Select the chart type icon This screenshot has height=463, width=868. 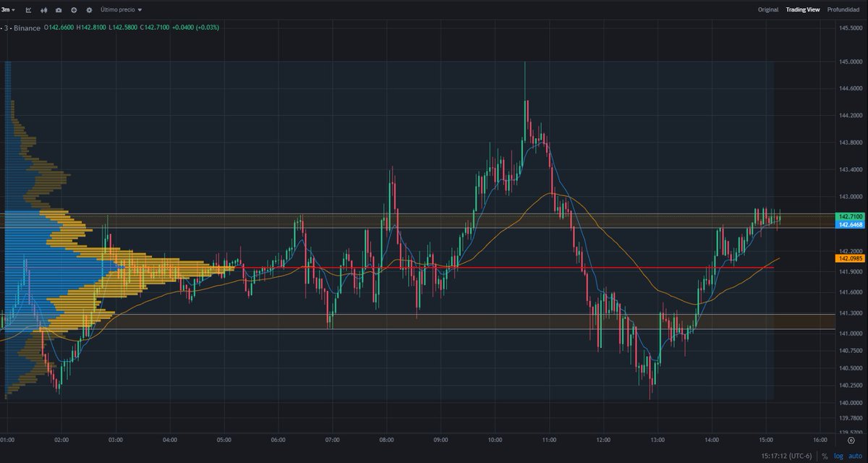[27, 9]
